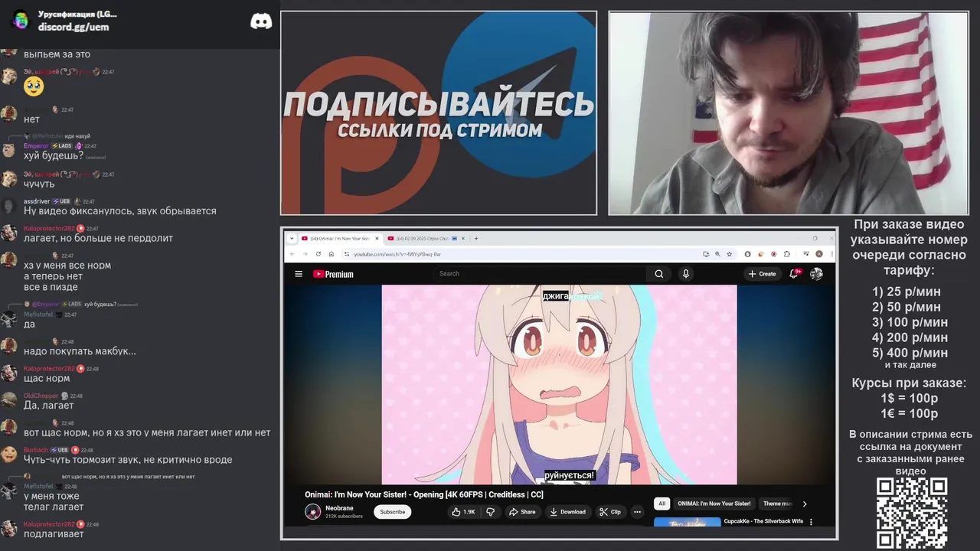Go to the YouTube Premium home logo
Image resolution: width=980 pixels, height=551 pixels.
(x=333, y=274)
